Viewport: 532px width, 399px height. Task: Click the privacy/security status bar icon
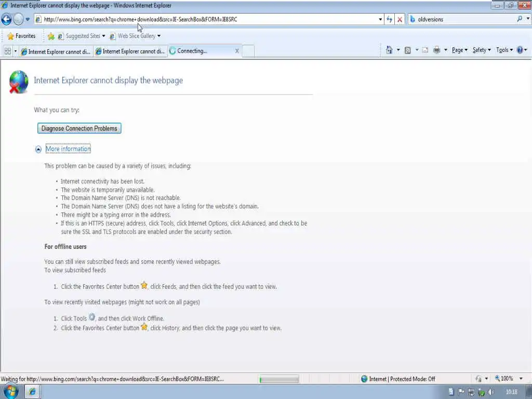click(478, 379)
